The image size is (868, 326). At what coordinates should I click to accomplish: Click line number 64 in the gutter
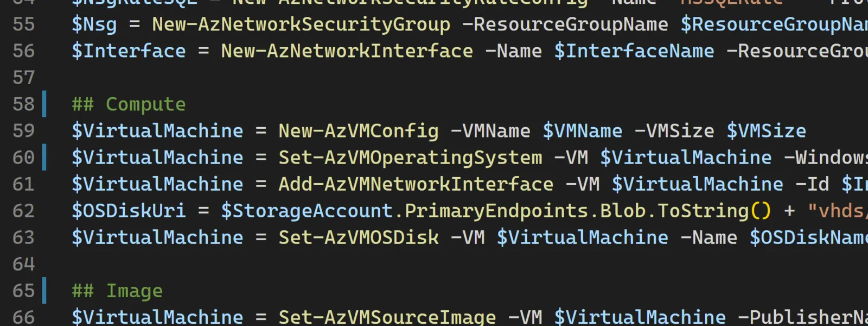[23, 264]
